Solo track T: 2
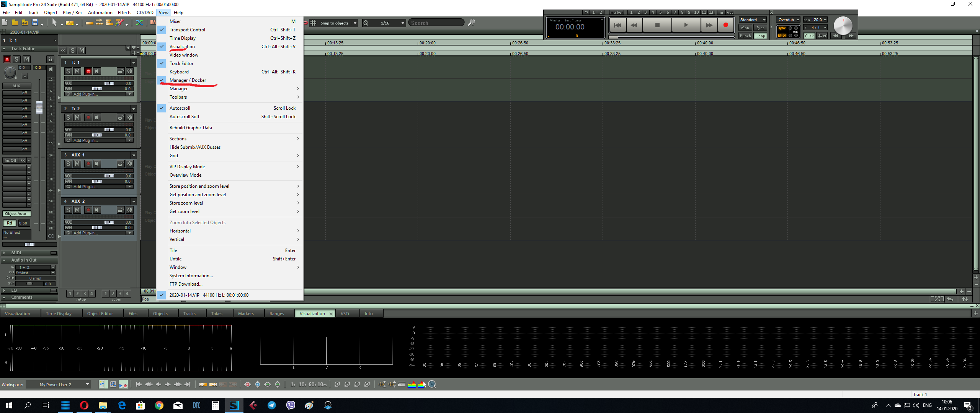980x413 pixels. click(x=68, y=117)
